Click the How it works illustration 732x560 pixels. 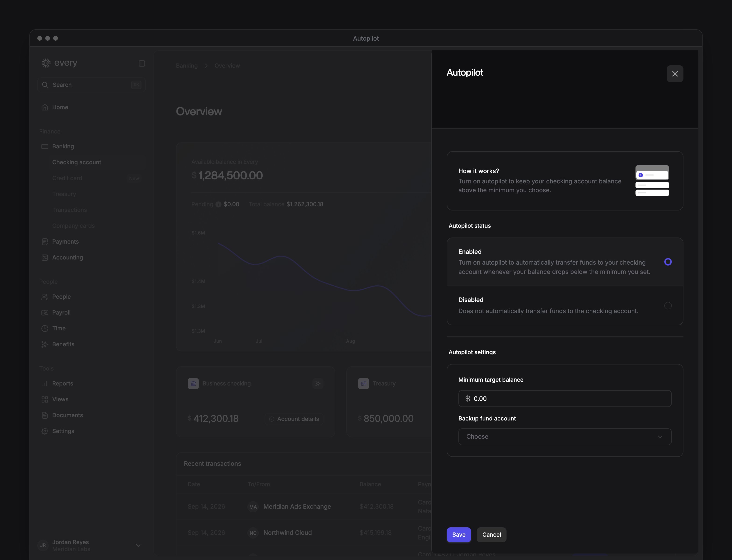pos(652,181)
